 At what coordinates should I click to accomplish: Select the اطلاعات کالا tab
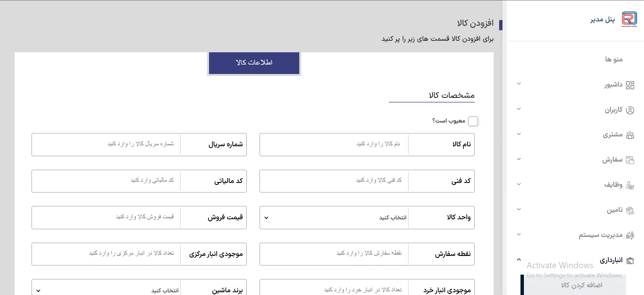pyautogui.click(x=254, y=63)
